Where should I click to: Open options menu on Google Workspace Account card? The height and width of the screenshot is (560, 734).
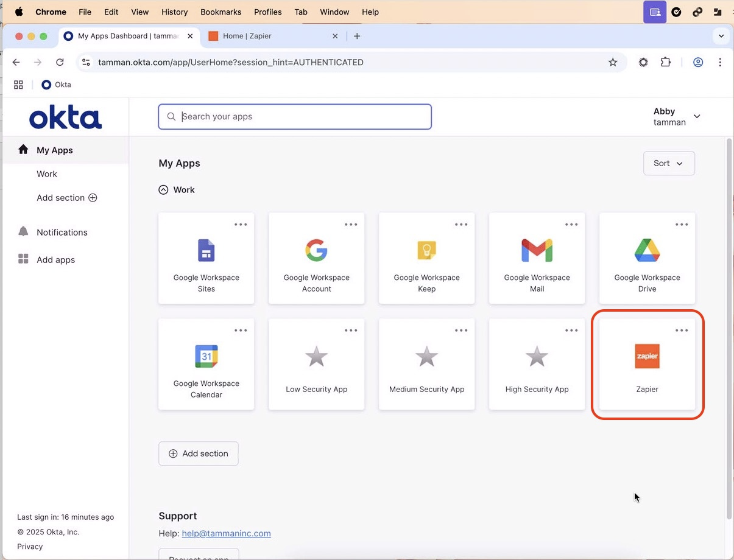[x=351, y=225]
